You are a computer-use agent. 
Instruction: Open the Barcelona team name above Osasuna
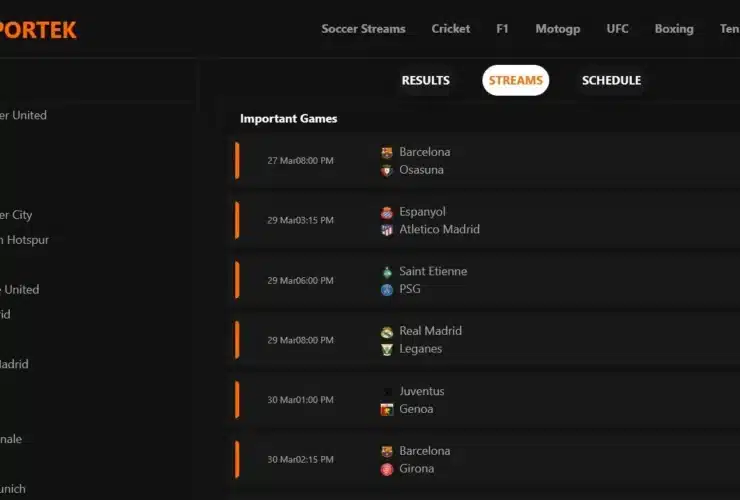[x=425, y=152]
